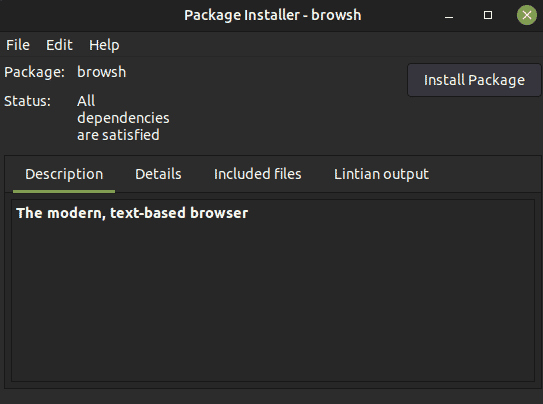
Task: Open the Edit menu
Action: (59, 45)
